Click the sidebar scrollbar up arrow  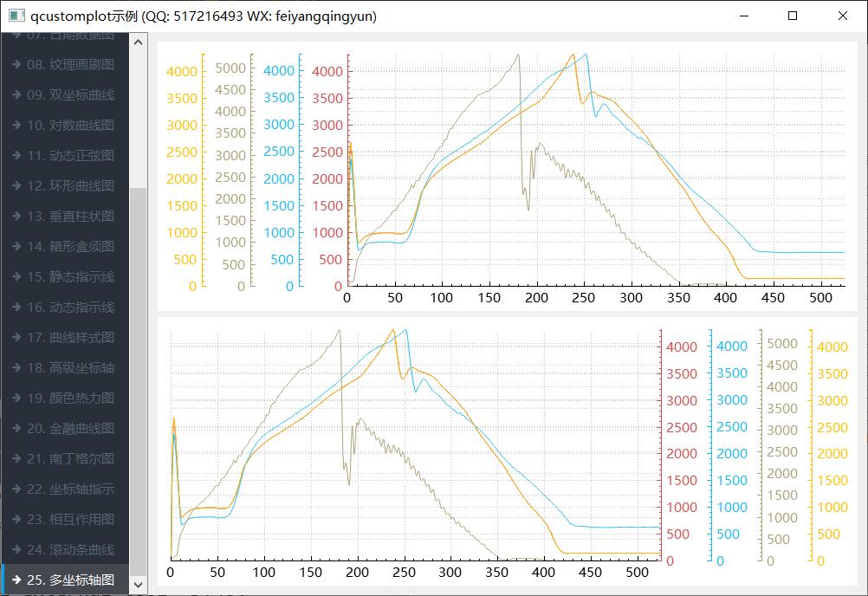coord(138,41)
